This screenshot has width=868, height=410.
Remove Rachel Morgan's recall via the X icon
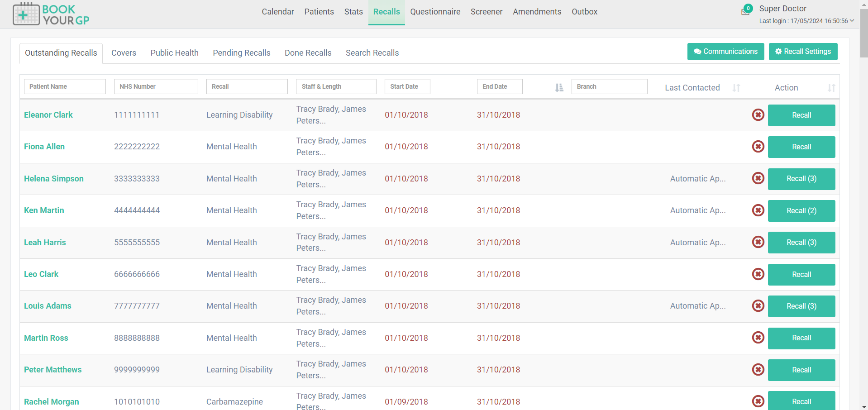758,401
